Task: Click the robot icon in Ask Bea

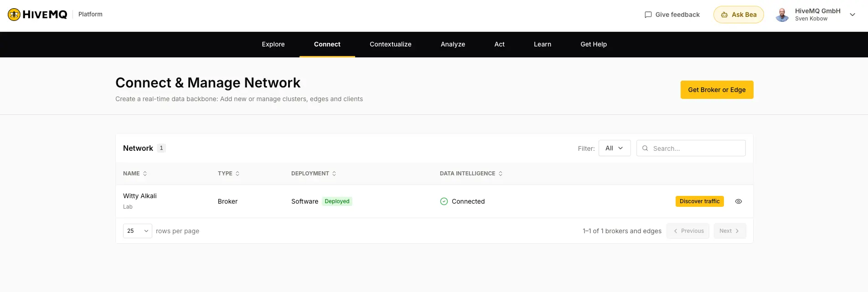Action: pos(724,15)
